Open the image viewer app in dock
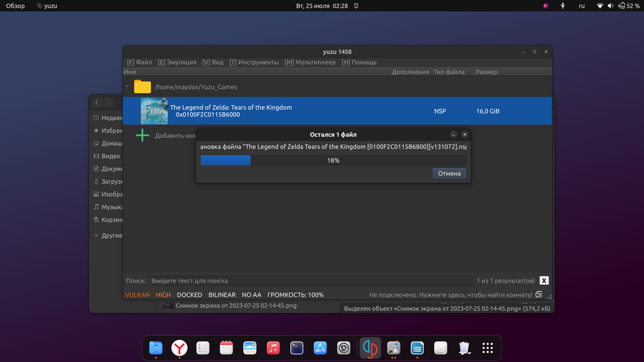This screenshot has height=362, width=644. 250,348
